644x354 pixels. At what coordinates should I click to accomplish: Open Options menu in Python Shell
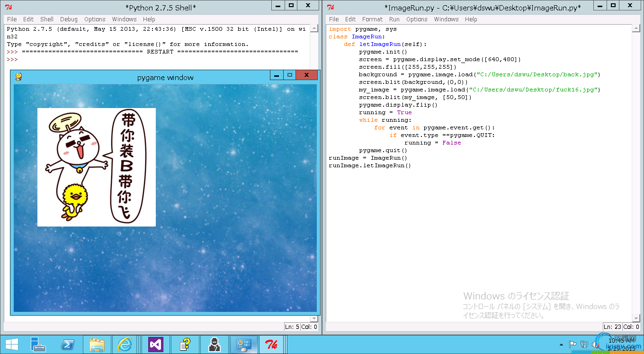coord(95,19)
